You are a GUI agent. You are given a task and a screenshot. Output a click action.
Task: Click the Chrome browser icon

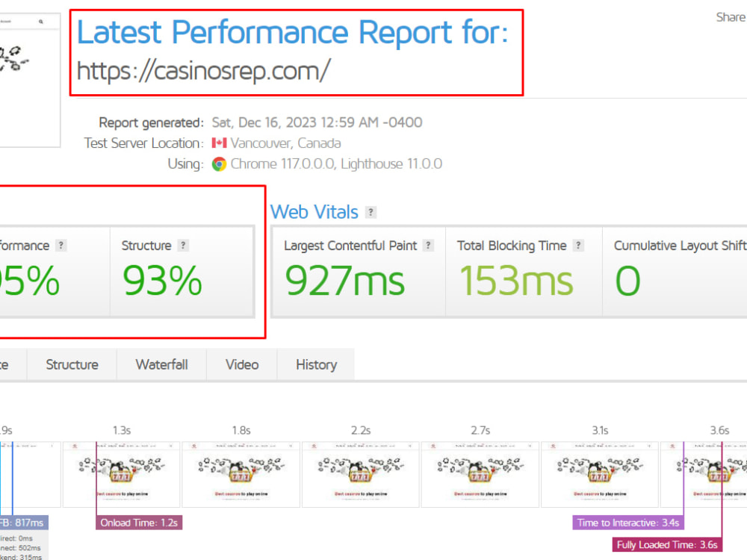click(219, 164)
